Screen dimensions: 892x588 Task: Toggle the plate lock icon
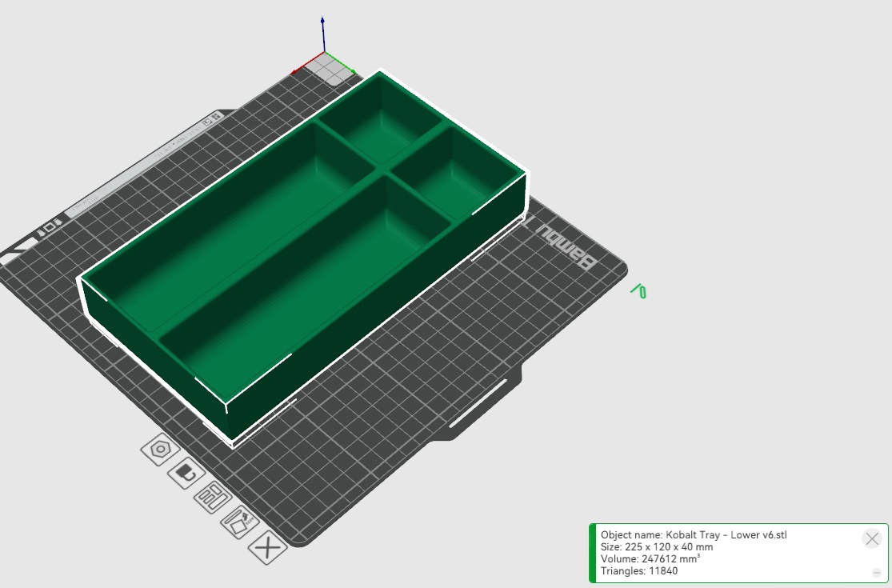(186, 472)
